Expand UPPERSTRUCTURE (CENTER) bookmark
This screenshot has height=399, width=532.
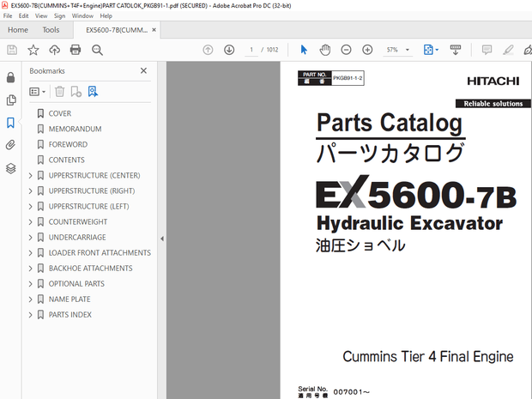pos(30,175)
